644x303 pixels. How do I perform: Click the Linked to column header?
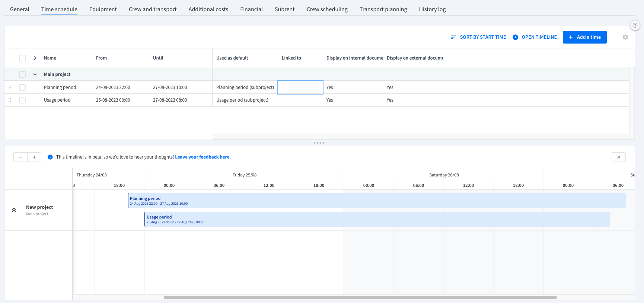291,58
